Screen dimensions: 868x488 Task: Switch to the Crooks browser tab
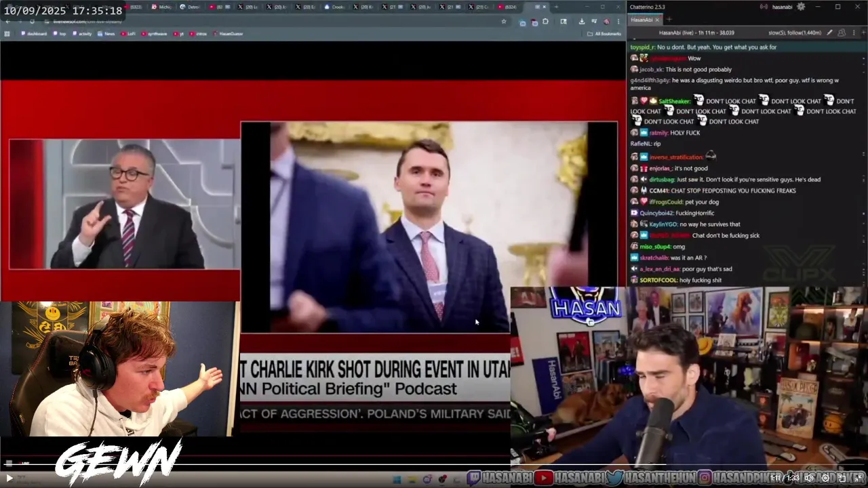click(x=335, y=7)
